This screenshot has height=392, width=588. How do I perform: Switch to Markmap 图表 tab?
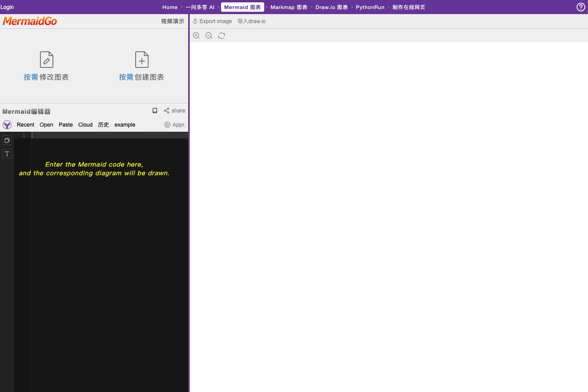point(289,7)
